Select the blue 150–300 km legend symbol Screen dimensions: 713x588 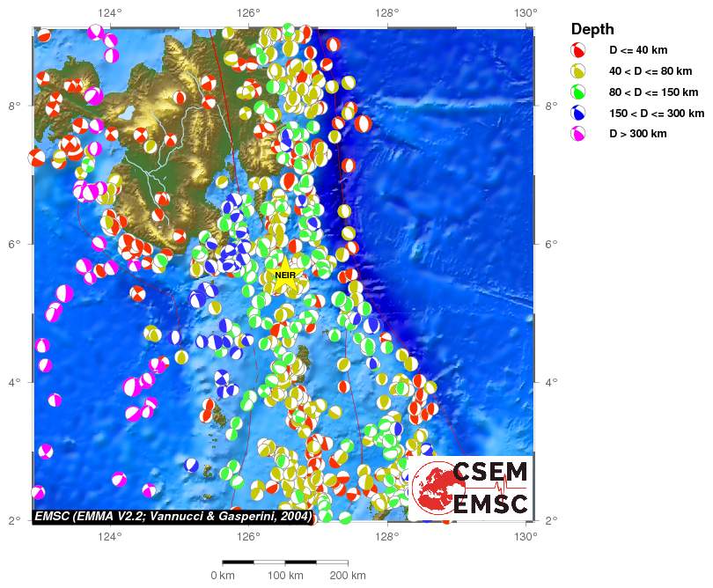click(x=579, y=114)
